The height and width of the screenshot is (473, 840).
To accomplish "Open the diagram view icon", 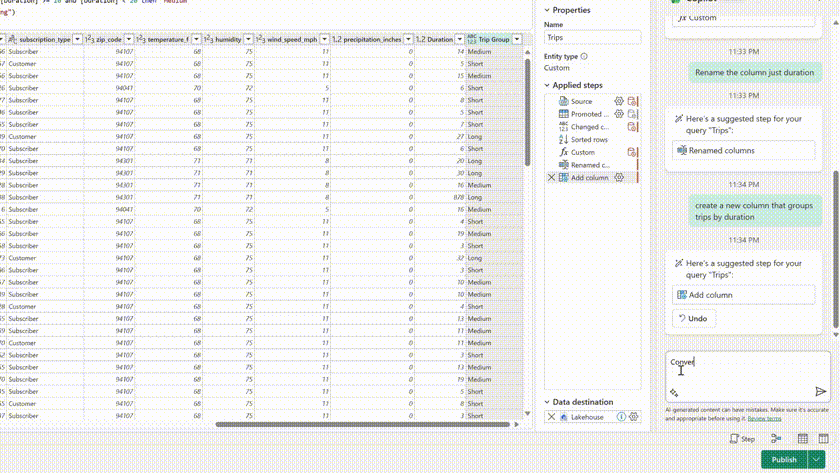I will (x=776, y=439).
